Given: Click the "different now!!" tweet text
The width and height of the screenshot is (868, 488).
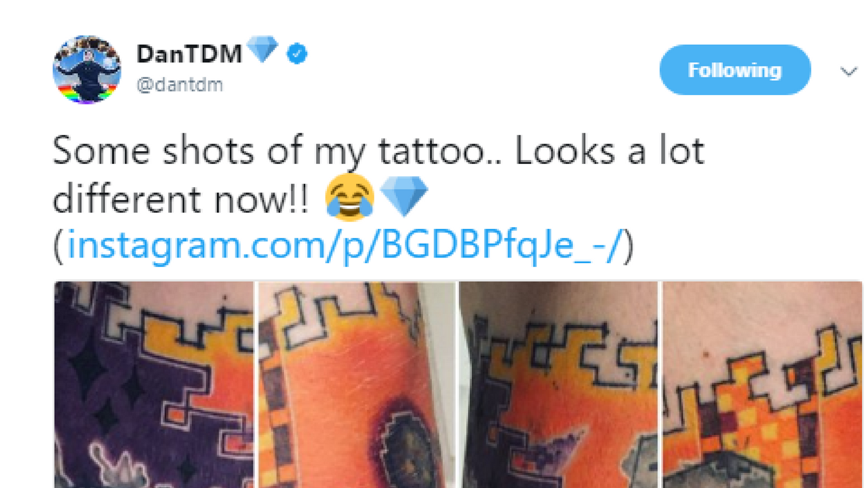Looking at the screenshot, I should pos(181,199).
